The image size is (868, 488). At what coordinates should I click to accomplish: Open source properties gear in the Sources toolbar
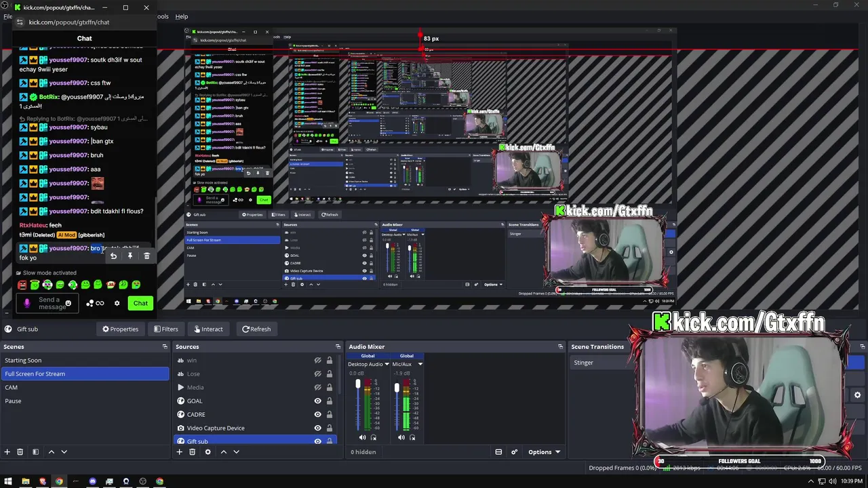click(x=208, y=452)
